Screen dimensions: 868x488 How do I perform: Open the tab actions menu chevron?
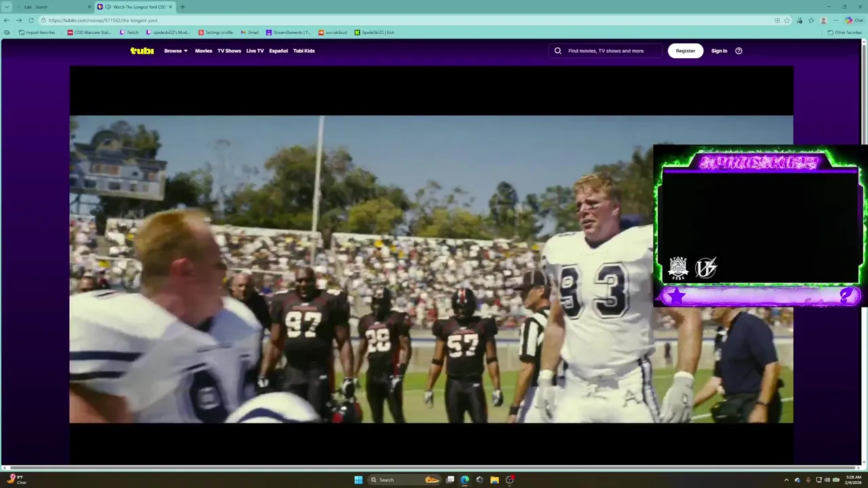pyautogui.click(x=7, y=7)
